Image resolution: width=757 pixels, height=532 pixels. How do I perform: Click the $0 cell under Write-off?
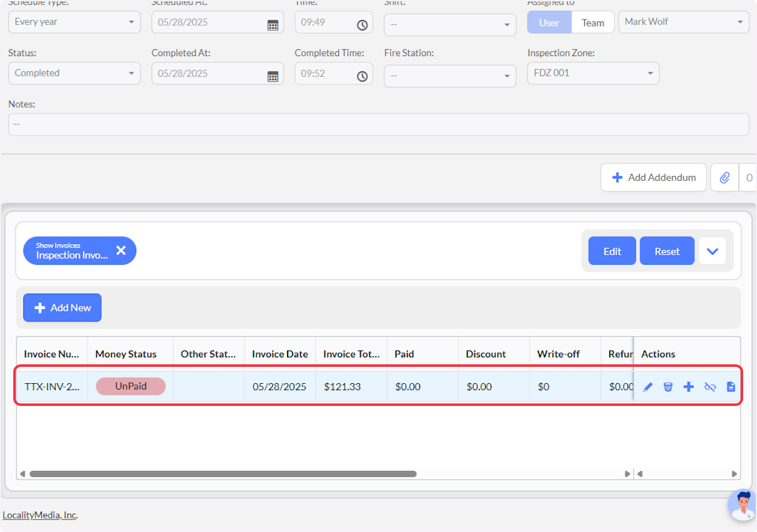(x=565, y=386)
